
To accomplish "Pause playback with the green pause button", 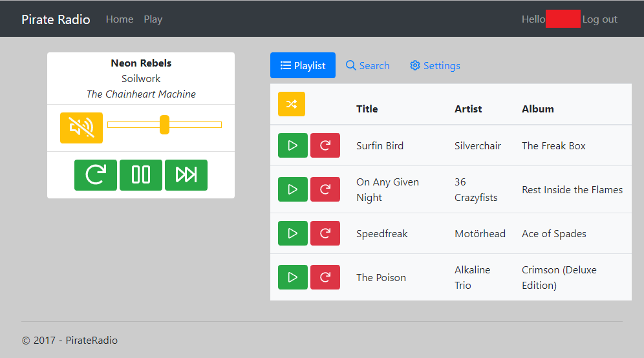I will (141, 175).
